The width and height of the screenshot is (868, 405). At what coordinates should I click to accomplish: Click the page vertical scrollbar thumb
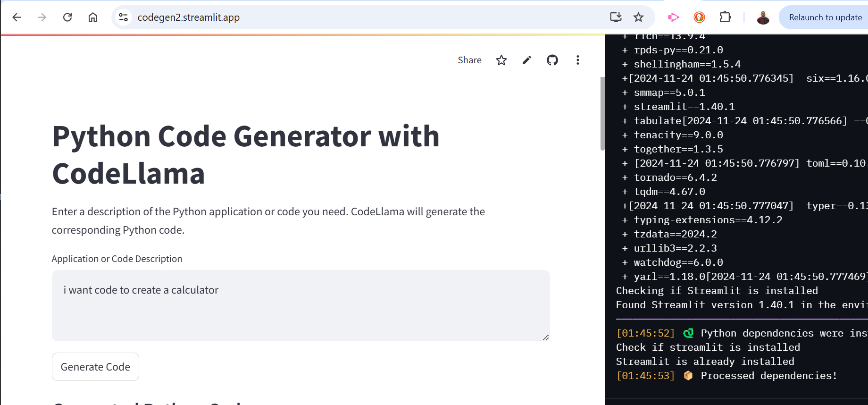(602, 113)
